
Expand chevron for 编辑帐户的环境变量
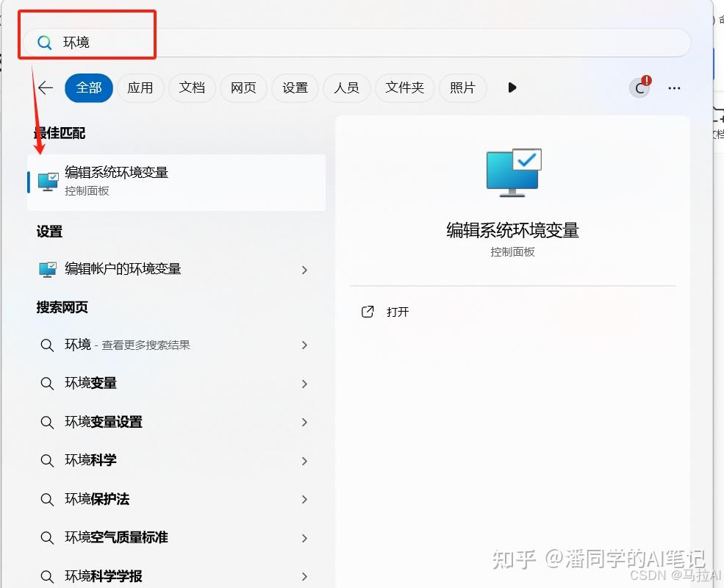(x=304, y=270)
